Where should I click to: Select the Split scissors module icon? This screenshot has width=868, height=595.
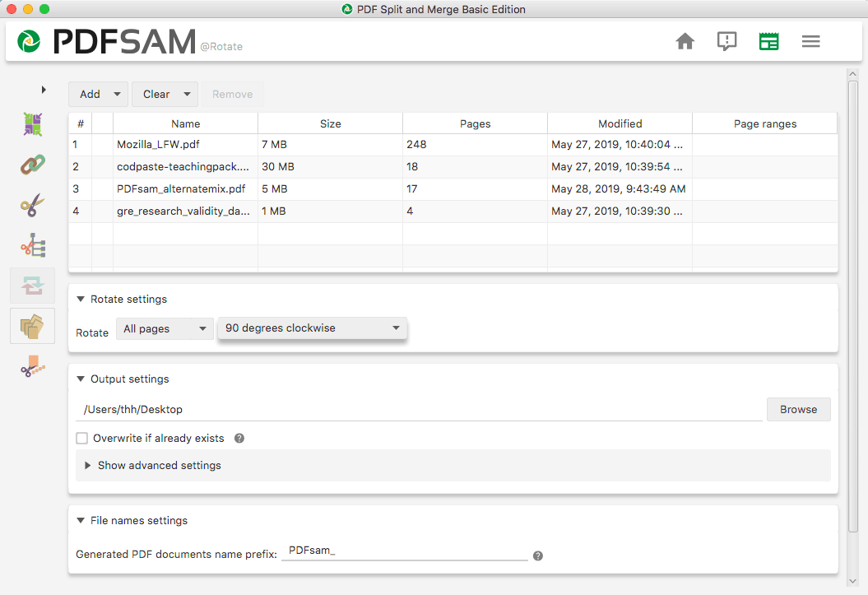pos(32,205)
